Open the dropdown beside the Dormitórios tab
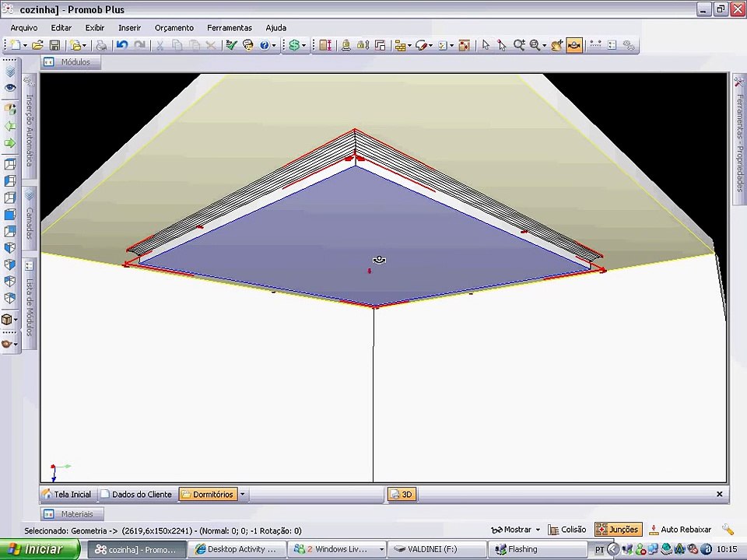This screenshot has width=747, height=560. click(x=243, y=495)
